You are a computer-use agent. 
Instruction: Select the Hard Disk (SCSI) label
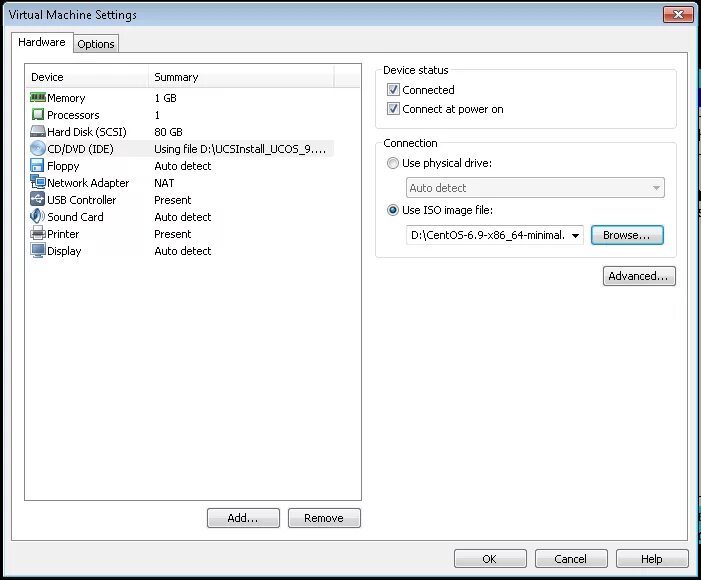(x=87, y=132)
